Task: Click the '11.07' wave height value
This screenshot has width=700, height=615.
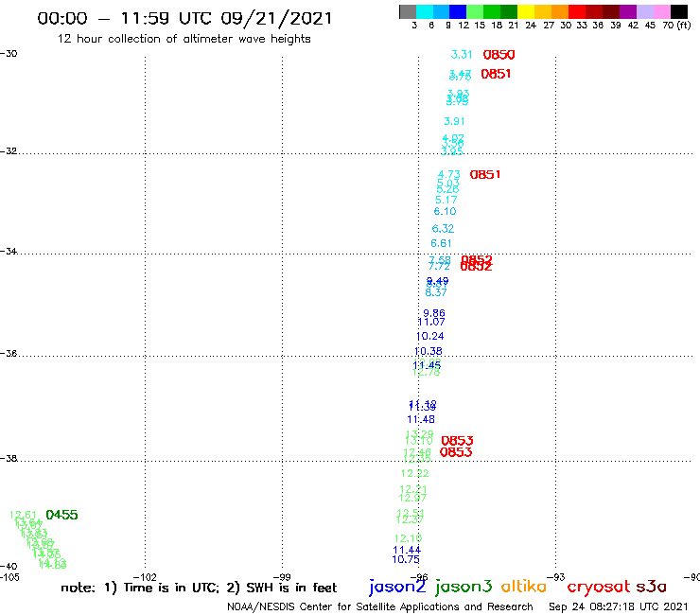Action: coord(431,322)
